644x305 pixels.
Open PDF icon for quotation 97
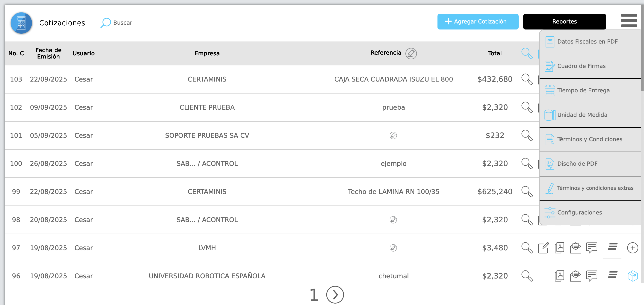pyautogui.click(x=559, y=248)
